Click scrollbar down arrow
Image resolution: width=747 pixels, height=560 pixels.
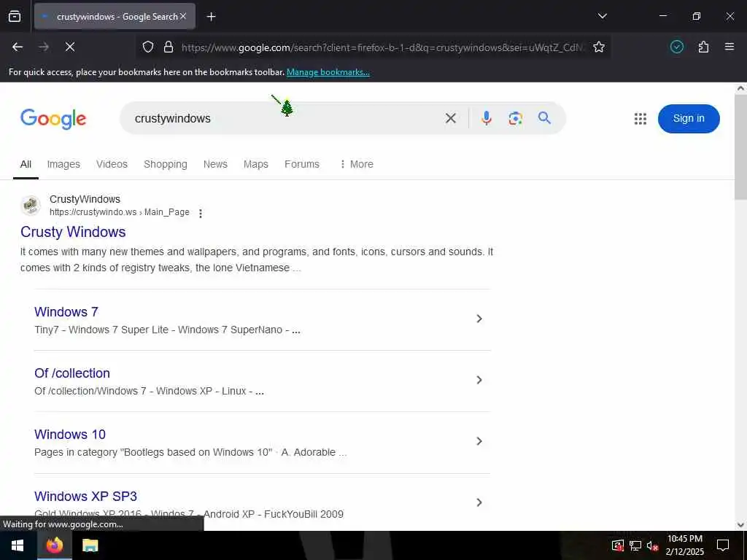(x=740, y=525)
